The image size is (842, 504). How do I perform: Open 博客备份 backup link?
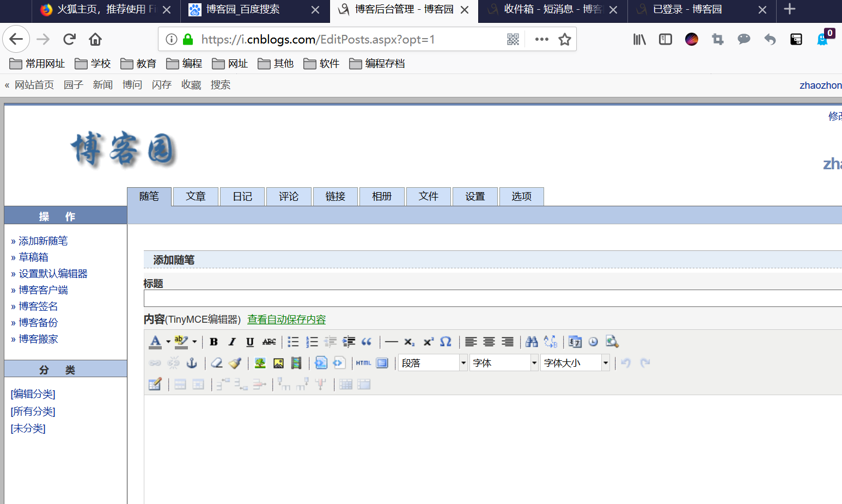[38, 323]
